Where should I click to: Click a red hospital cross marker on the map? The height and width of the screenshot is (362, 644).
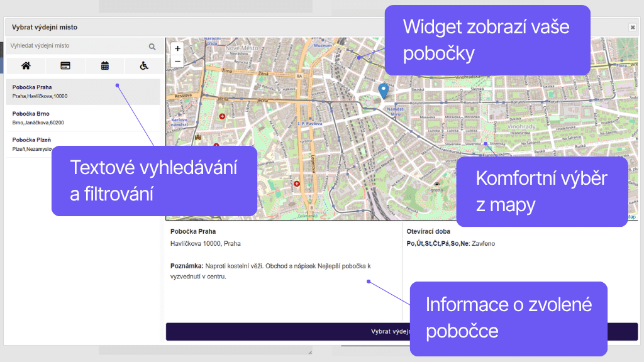(221, 116)
